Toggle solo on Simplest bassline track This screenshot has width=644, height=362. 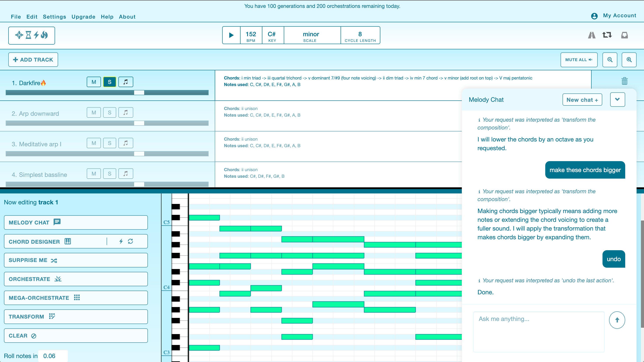109,174
